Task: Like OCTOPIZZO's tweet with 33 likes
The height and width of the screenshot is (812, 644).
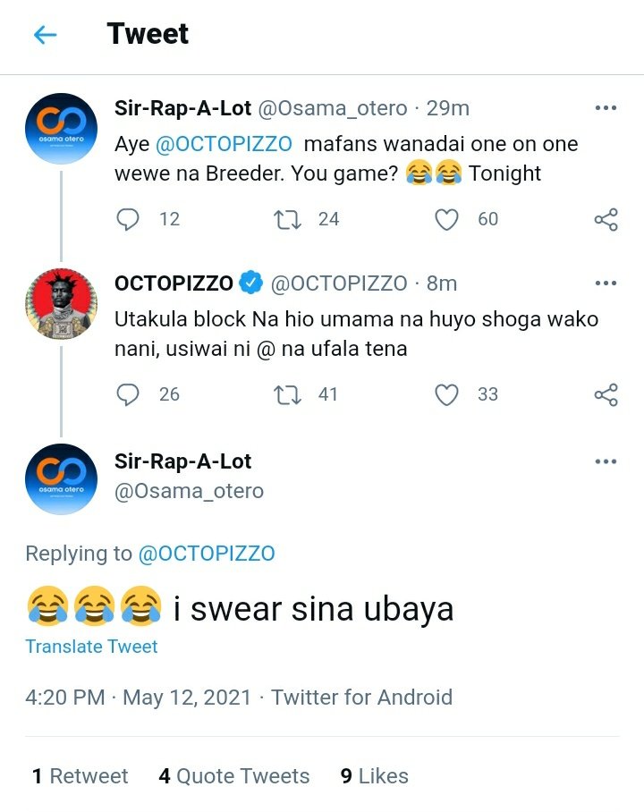Action: point(446,394)
